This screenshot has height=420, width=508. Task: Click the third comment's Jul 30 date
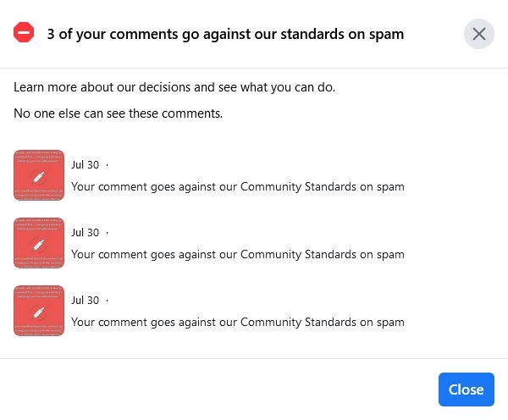click(x=85, y=300)
